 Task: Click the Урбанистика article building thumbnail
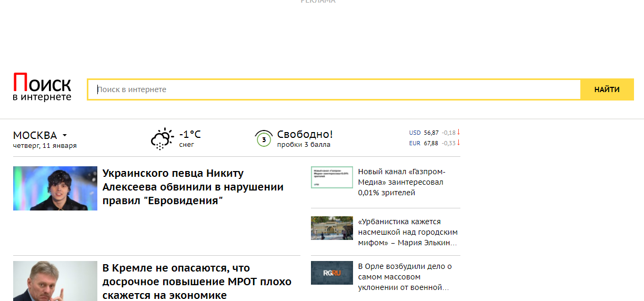(x=331, y=228)
